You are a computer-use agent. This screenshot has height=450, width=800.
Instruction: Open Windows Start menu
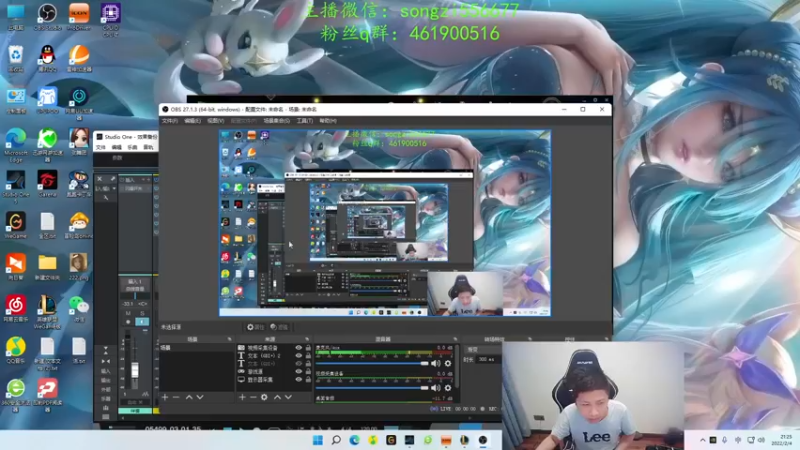point(317,440)
